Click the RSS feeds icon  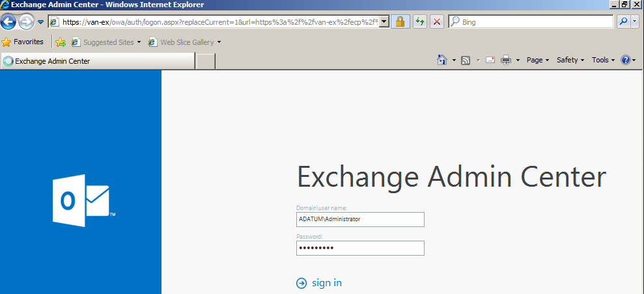point(466,60)
